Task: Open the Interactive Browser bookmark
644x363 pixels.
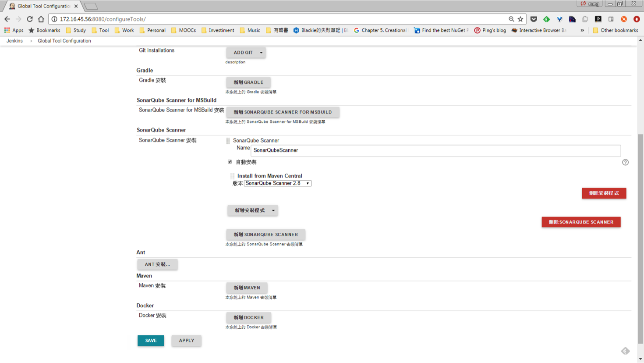Action: 539,30
